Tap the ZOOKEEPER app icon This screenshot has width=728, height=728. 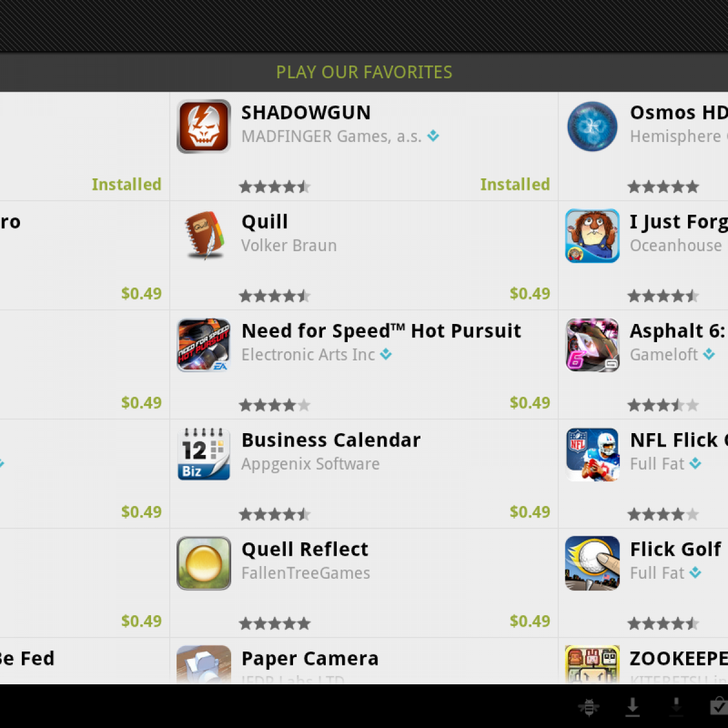592,664
